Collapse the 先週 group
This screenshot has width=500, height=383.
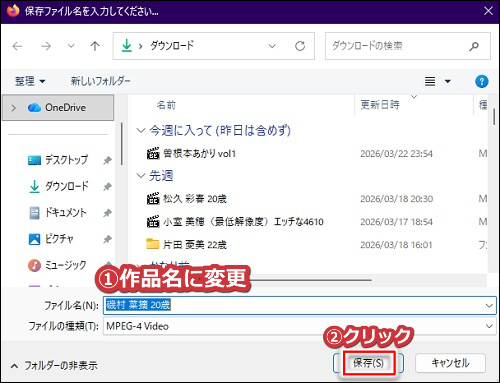pos(141,175)
